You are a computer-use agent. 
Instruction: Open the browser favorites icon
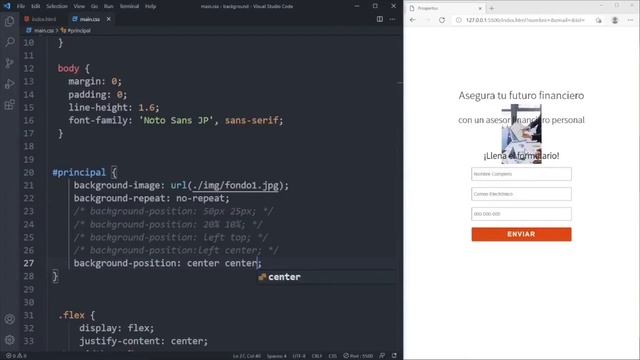tap(598, 20)
